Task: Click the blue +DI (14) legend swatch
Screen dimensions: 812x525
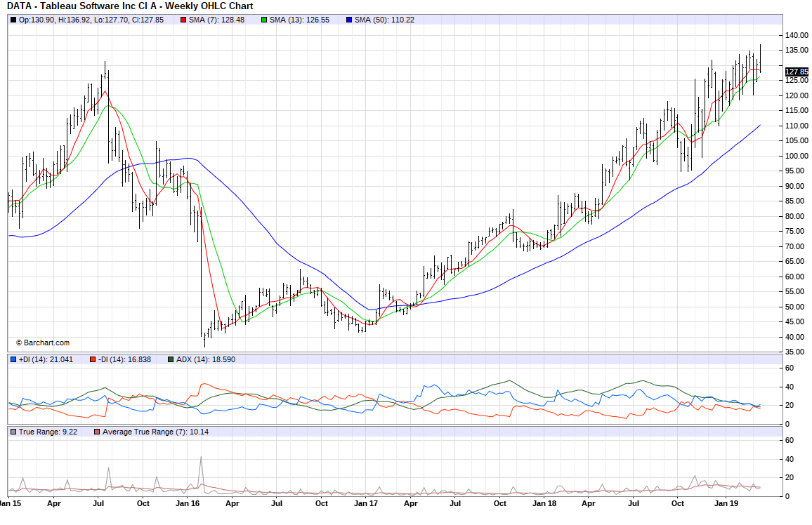Action: [x=13, y=359]
